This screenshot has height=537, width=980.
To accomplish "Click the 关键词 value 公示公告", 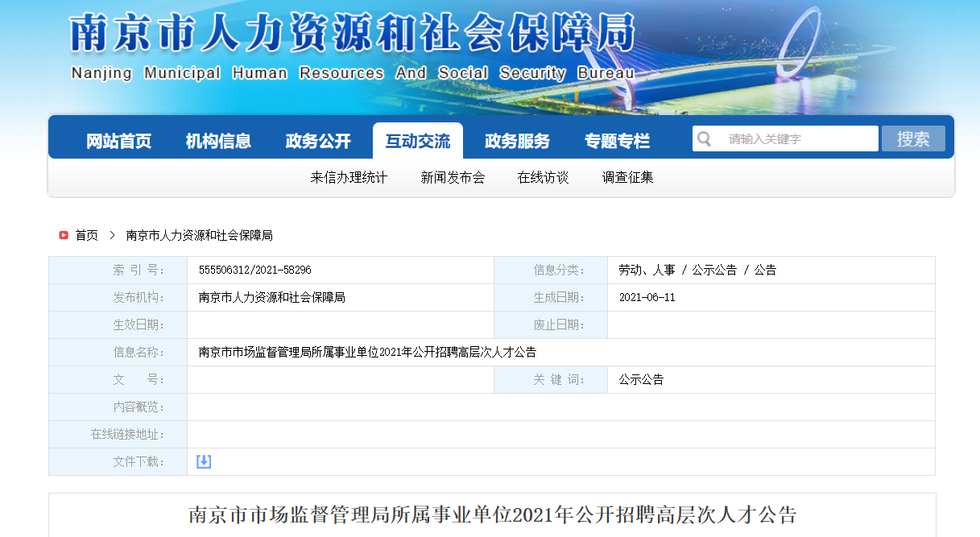I will 641,380.
